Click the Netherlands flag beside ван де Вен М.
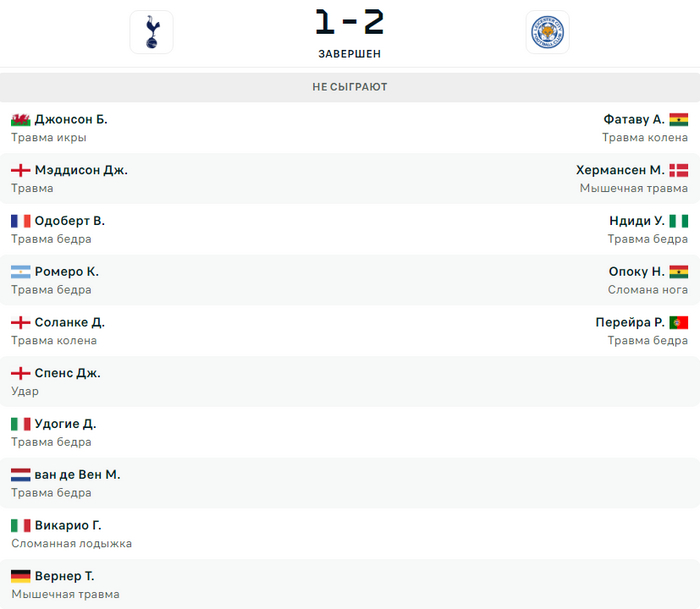Screen dimensions: 700x609 pyautogui.click(x=20, y=475)
